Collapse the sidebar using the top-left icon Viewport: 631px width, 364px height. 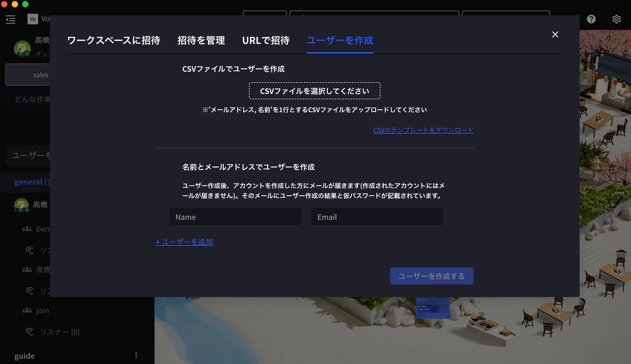[10, 19]
